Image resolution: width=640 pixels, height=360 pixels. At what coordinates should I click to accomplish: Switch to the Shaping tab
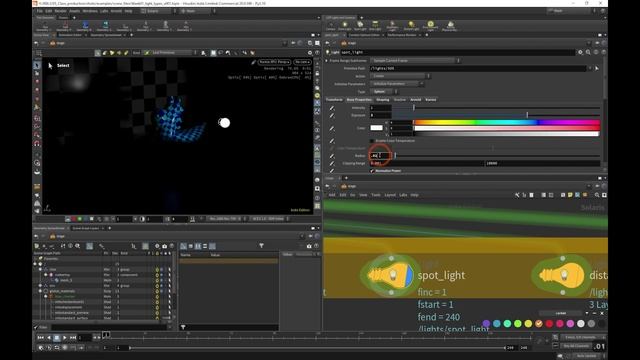pos(382,100)
